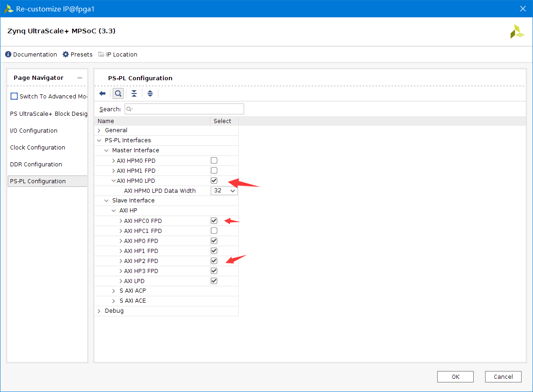Screen dimensions: 533x392
Task: Collapse AXI HPM0 LPD row
Action: (x=114, y=181)
